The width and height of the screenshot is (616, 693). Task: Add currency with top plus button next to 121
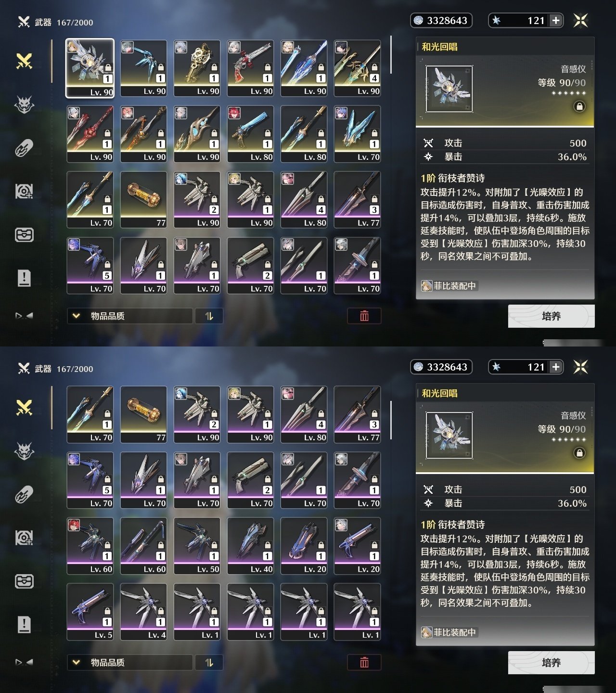pos(556,20)
